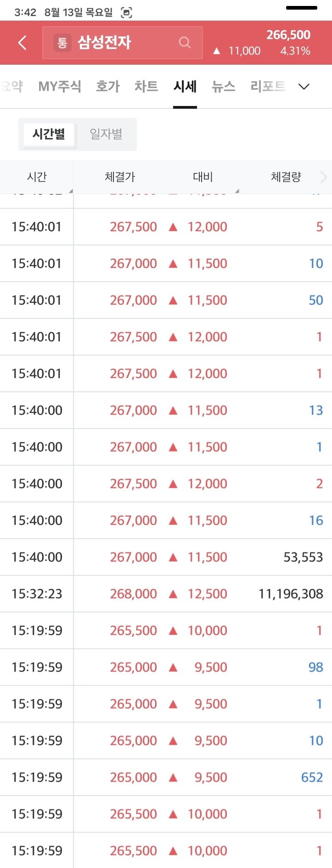Screen dimensions: 332x868
Task: Tap the up triangle beside 11,000 in header
Action: tap(217, 51)
